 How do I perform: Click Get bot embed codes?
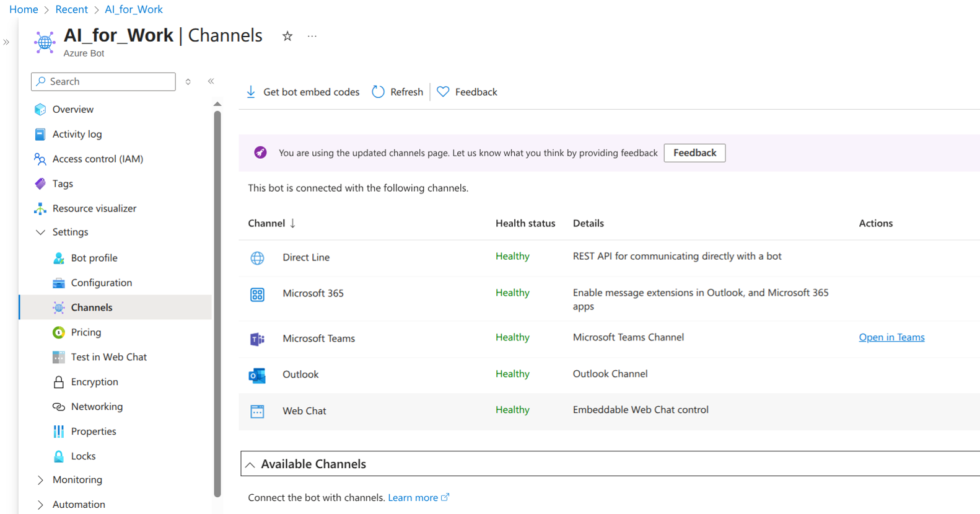(x=302, y=92)
